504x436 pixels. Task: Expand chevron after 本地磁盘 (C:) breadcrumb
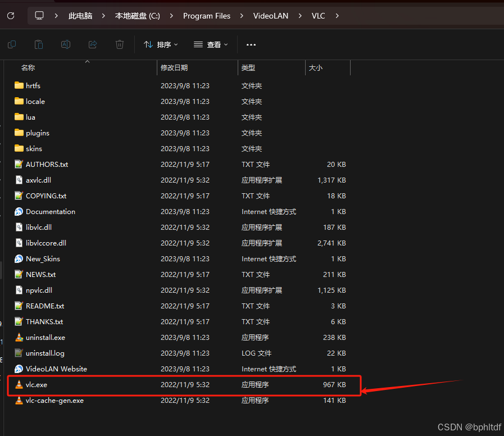coord(171,16)
